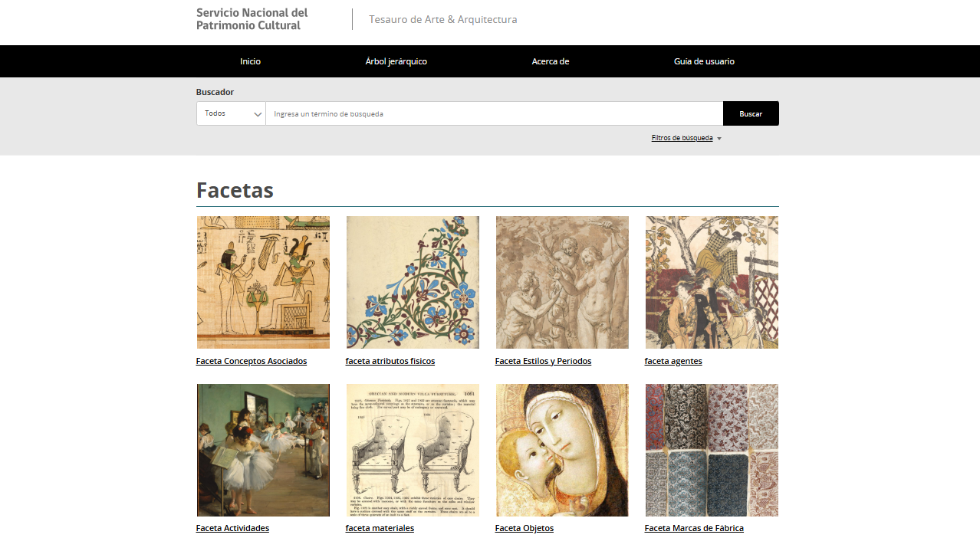Open the Egyptian papyrus thumbnail image

(263, 282)
